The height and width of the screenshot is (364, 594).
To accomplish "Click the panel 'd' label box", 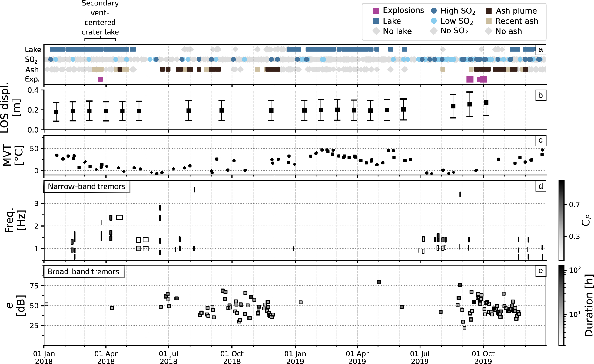I will pyautogui.click(x=541, y=186).
